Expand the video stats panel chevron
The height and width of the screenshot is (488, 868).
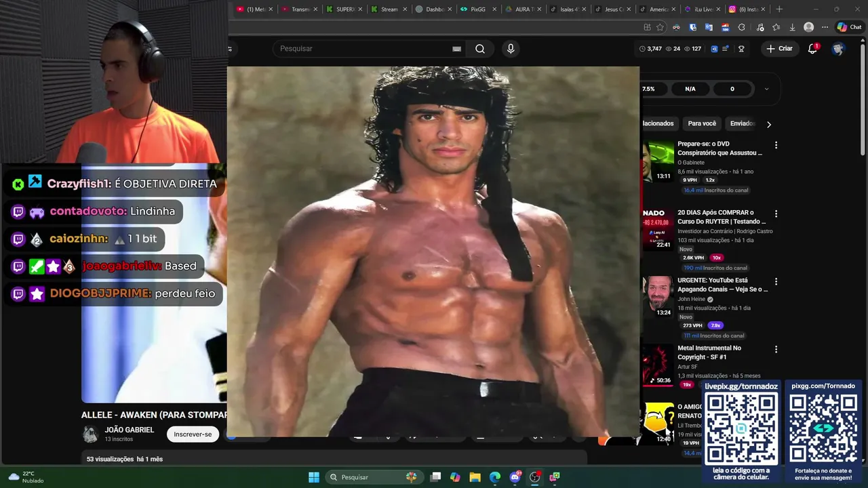tap(766, 89)
